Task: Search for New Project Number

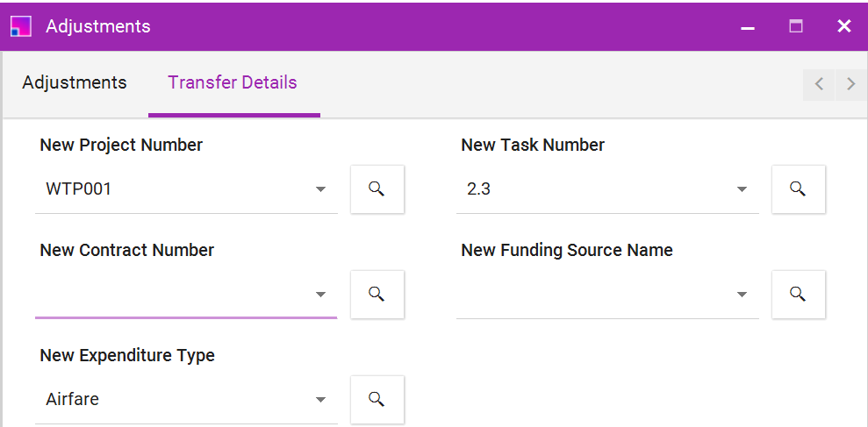Action: pos(377,189)
